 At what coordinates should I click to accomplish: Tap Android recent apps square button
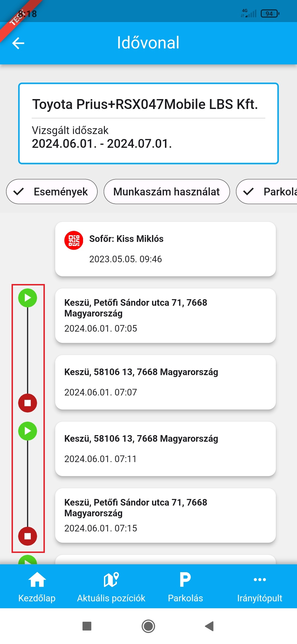(x=87, y=626)
